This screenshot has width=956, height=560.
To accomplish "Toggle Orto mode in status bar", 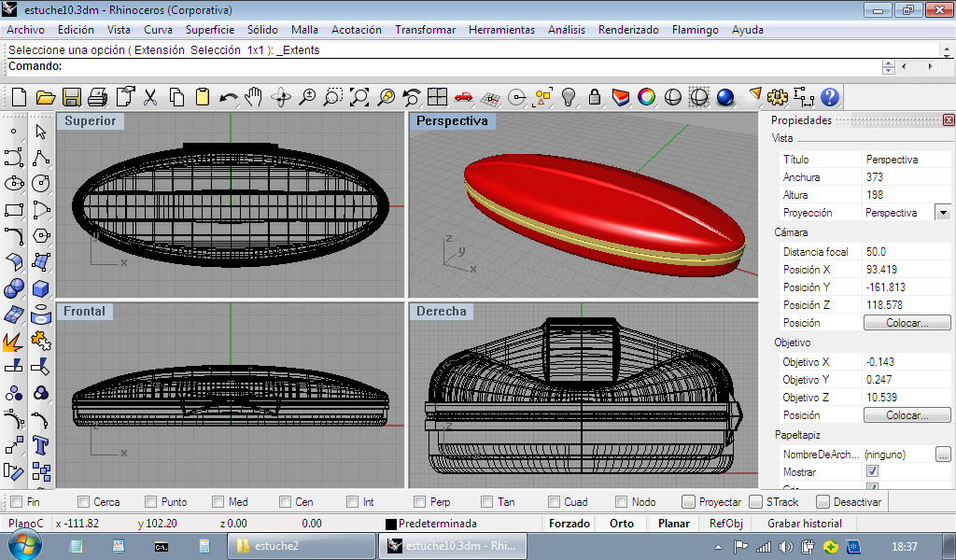I will tap(621, 524).
